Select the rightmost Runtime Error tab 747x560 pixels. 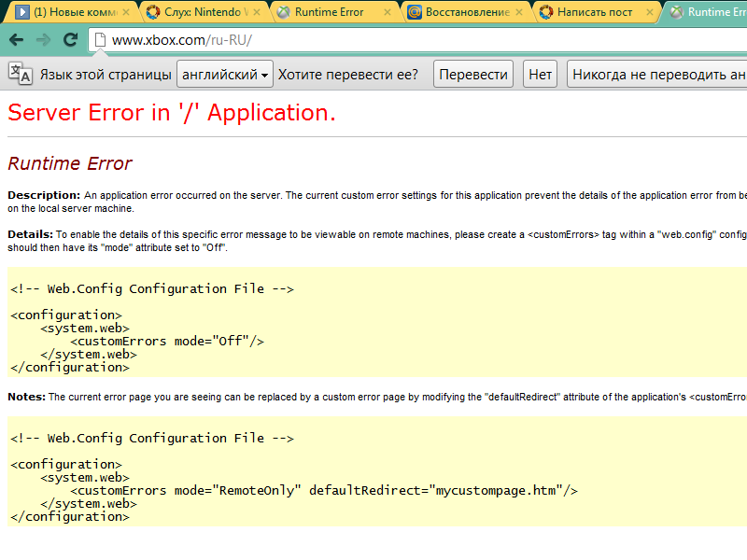tap(705, 12)
